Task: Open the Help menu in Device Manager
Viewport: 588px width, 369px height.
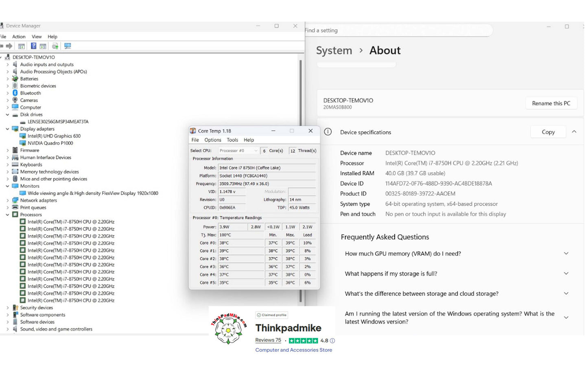Action: [52, 37]
